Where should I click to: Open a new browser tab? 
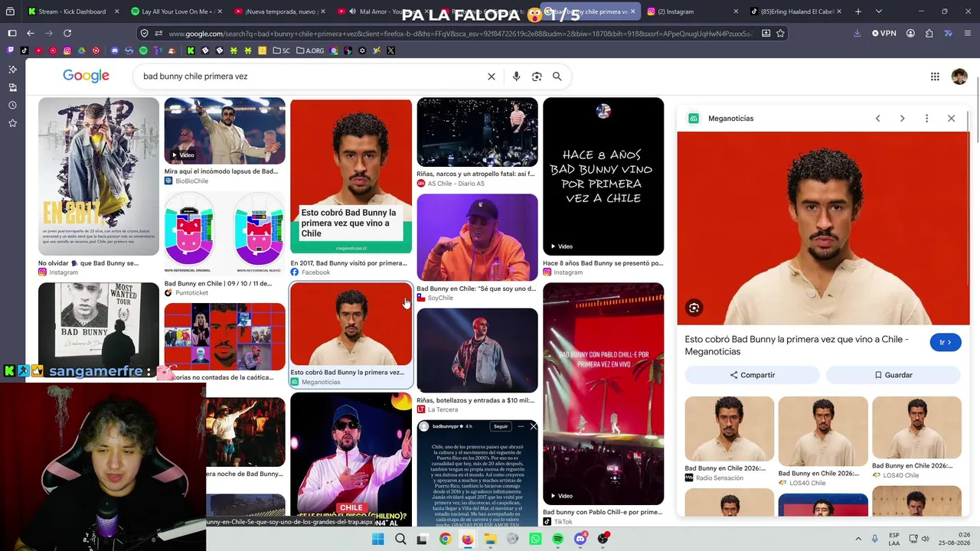tap(857, 11)
